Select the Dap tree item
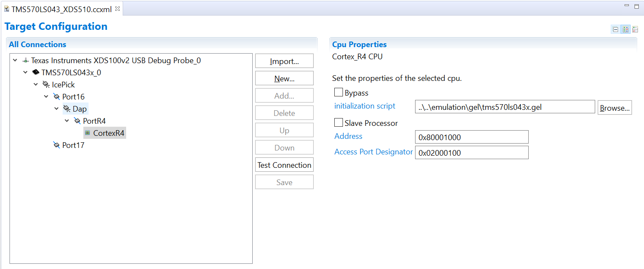The height and width of the screenshot is (269, 644). pyautogui.click(x=75, y=109)
